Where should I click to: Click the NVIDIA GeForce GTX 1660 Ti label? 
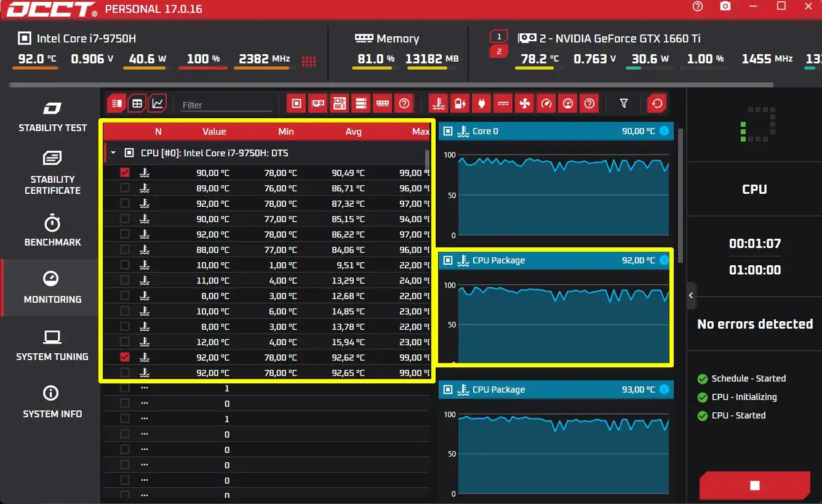620,38
